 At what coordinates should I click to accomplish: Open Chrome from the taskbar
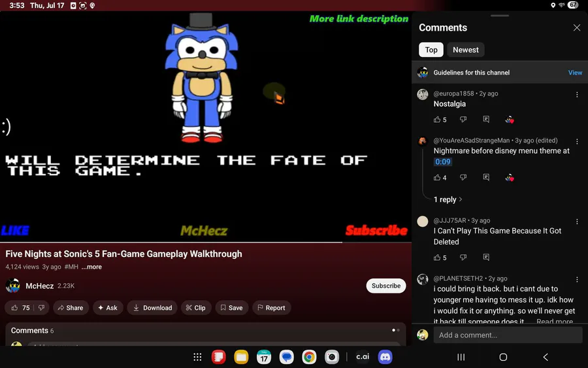pyautogui.click(x=309, y=357)
